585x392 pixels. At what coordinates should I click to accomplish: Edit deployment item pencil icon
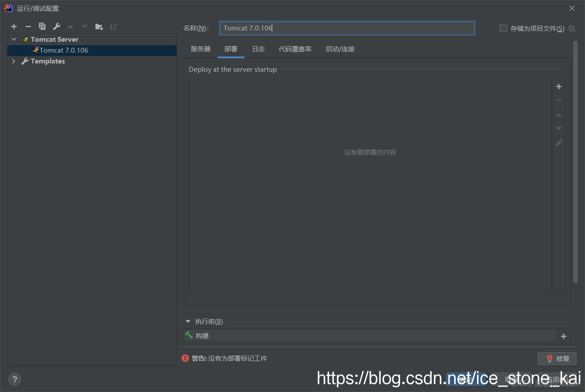click(559, 143)
